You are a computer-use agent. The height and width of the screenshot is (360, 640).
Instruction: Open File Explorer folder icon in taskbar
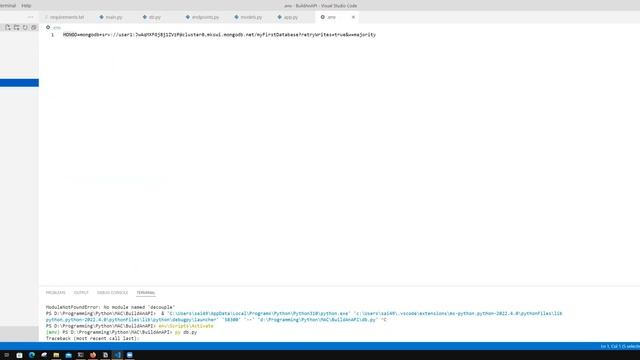(56, 355)
